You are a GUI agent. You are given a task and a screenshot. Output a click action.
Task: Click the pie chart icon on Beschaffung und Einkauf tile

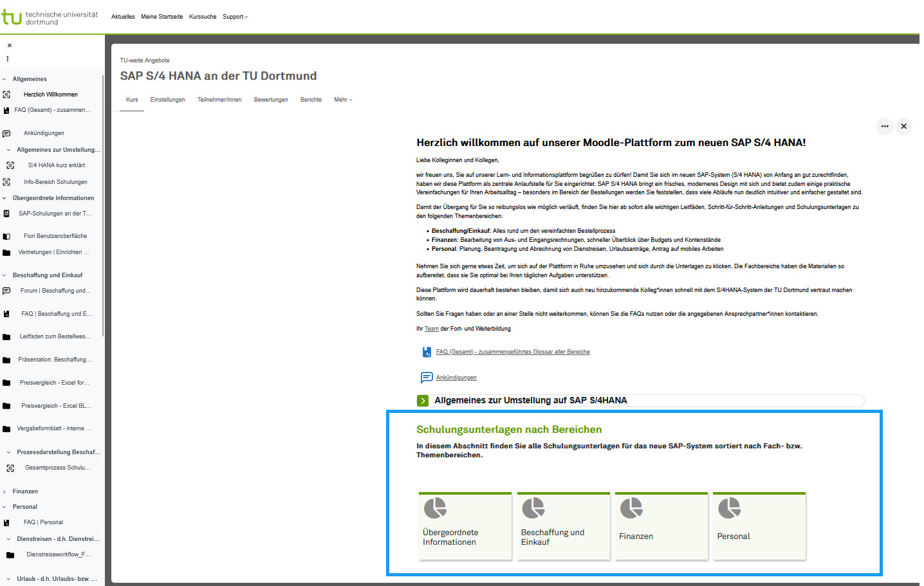pos(533,508)
